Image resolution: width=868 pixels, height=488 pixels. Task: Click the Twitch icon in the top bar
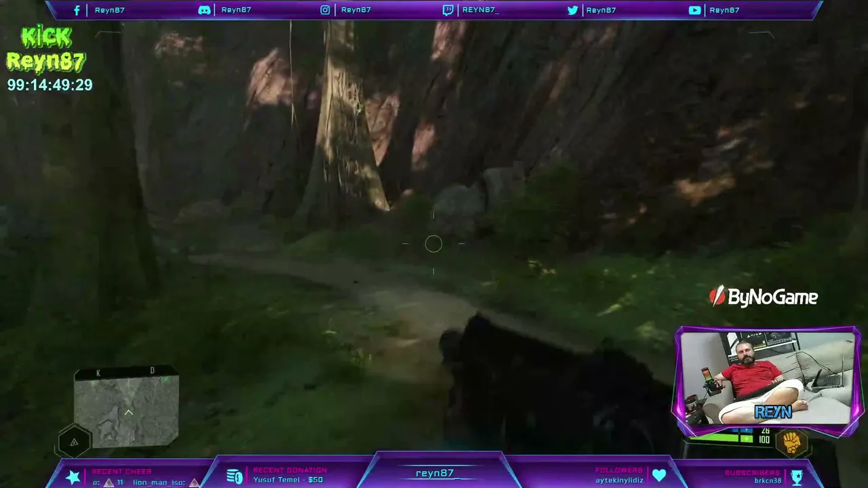[x=448, y=10]
